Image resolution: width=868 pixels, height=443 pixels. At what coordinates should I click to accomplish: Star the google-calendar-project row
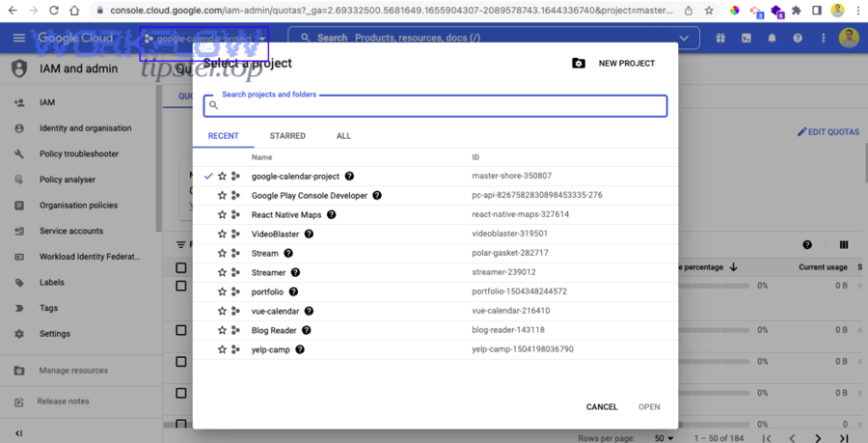click(x=222, y=176)
